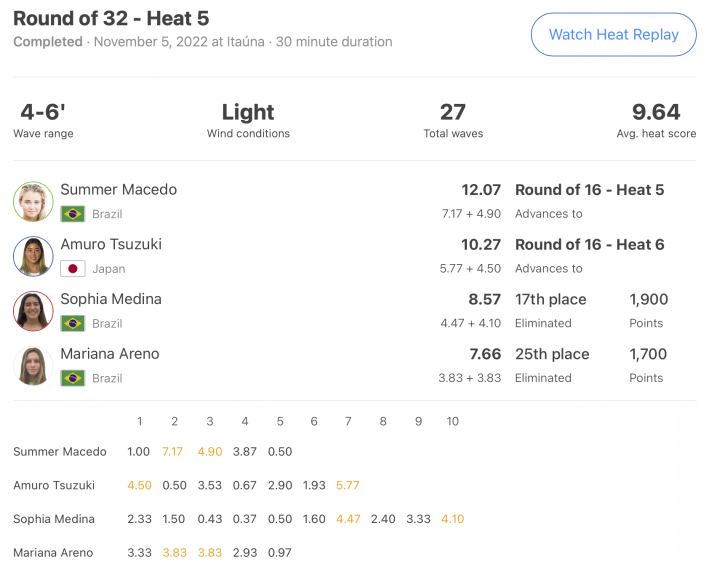Follow the Round of 16 - Heat 6 link

[590, 245]
